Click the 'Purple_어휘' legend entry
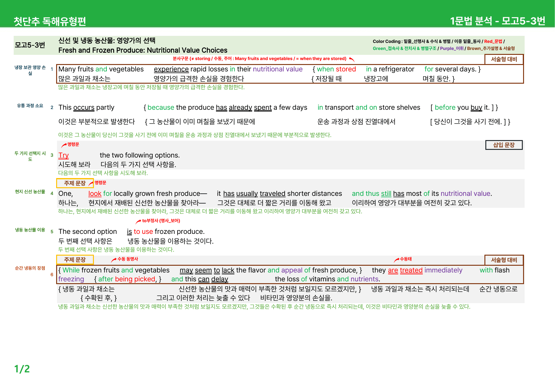The height and width of the screenshot is (392, 555). [x=452, y=48]
